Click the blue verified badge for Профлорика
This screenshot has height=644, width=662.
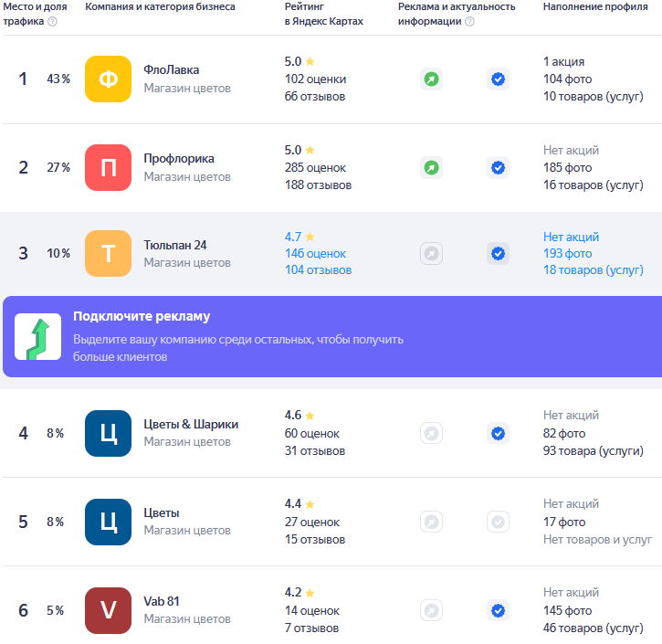tap(498, 168)
